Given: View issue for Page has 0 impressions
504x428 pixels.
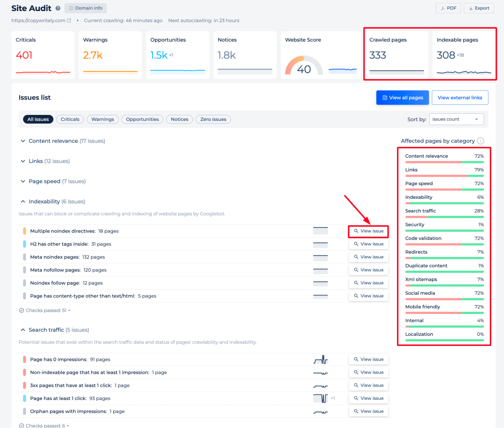Looking at the screenshot, I should click(x=368, y=359).
